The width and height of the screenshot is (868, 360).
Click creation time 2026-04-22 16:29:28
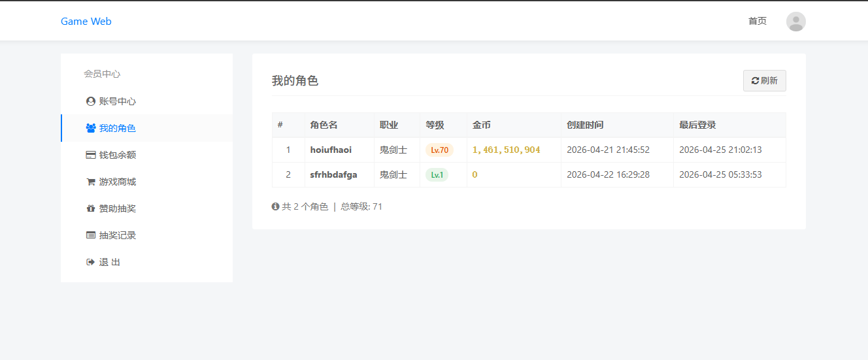click(x=608, y=174)
